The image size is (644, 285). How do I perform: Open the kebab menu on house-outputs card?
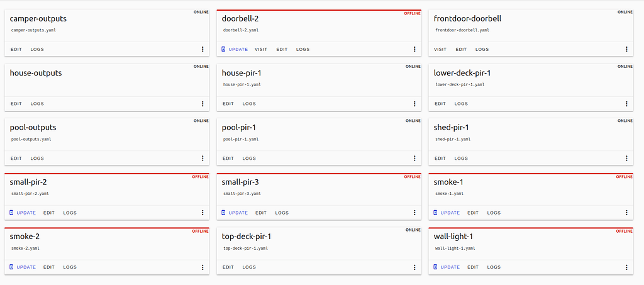pos(203,104)
